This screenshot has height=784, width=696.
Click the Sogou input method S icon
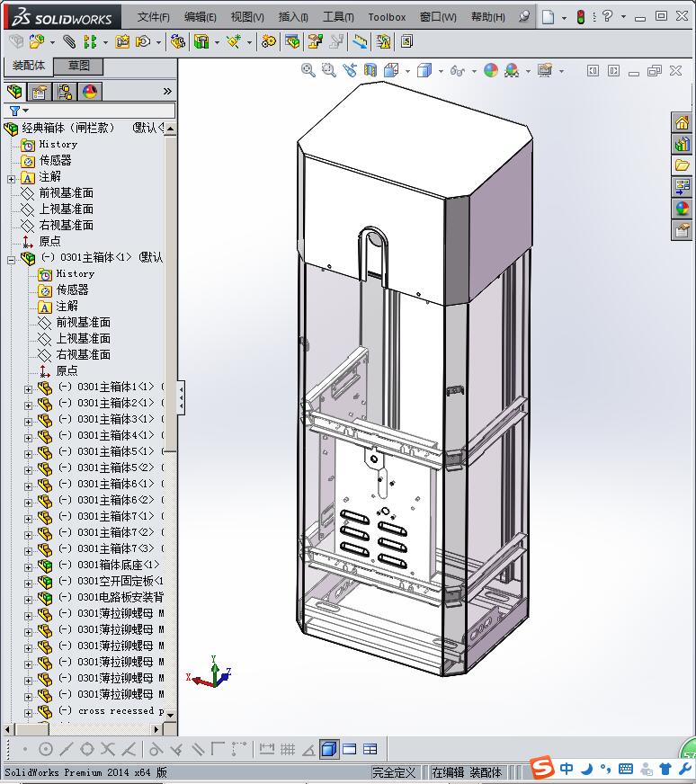tap(542, 768)
